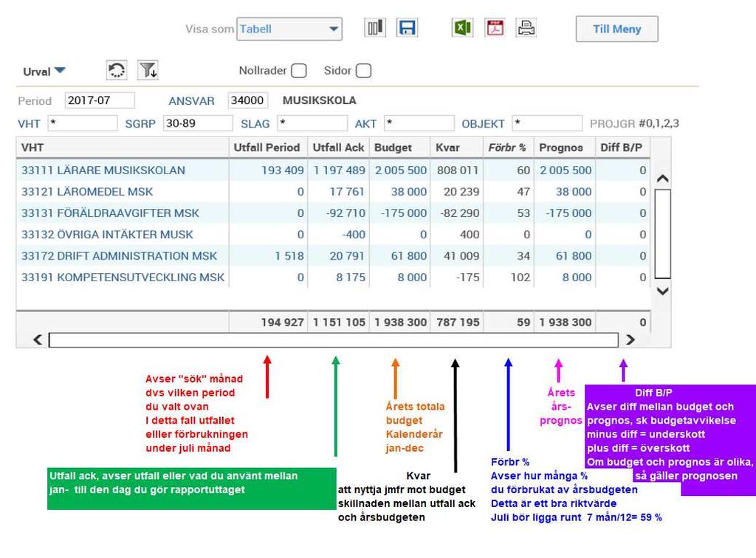
Task: Sort by Budget column header
Action: tap(393, 148)
